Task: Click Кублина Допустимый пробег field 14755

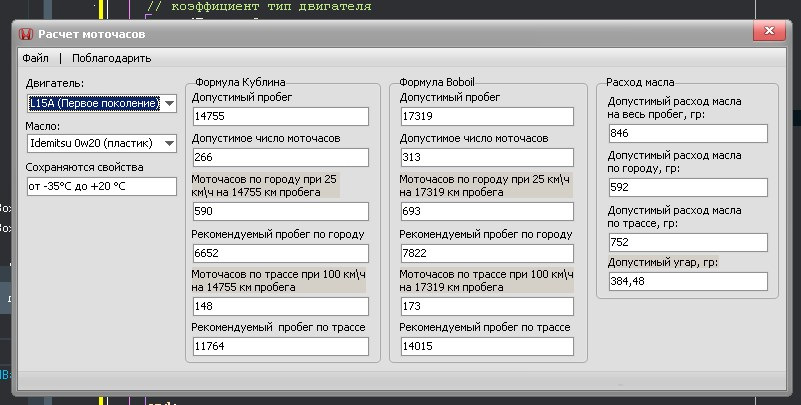Action: point(280,116)
